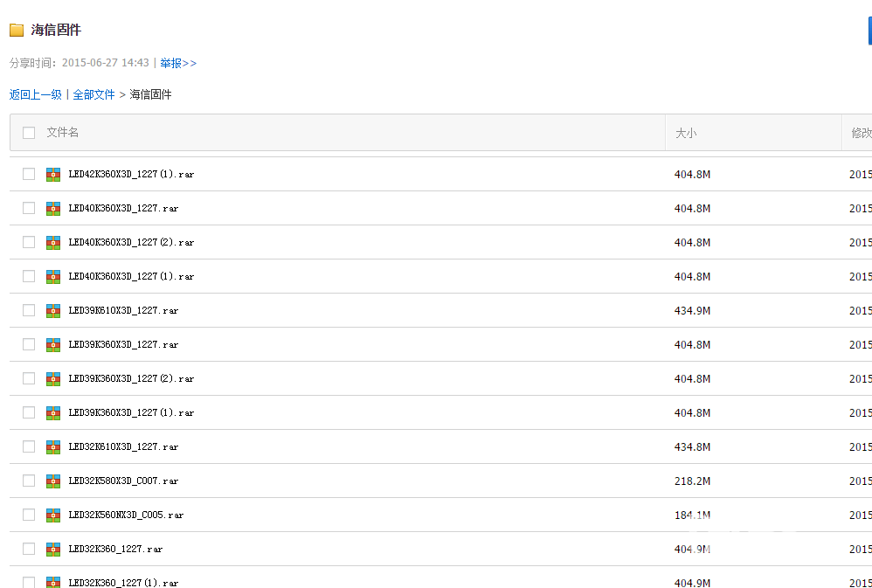Click 返回上一级 to go up one level
The height and width of the screenshot is (588, 872).
pos(36,94)
